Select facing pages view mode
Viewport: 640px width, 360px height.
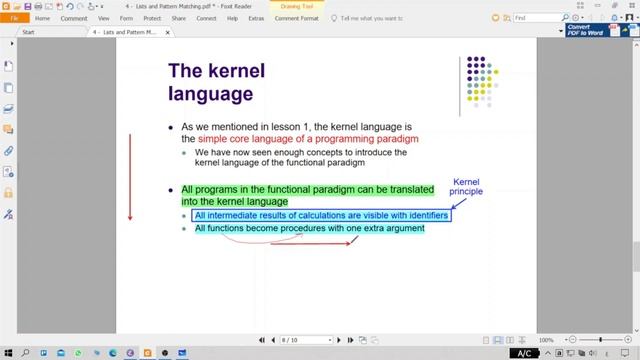click(x=510, y=340)
